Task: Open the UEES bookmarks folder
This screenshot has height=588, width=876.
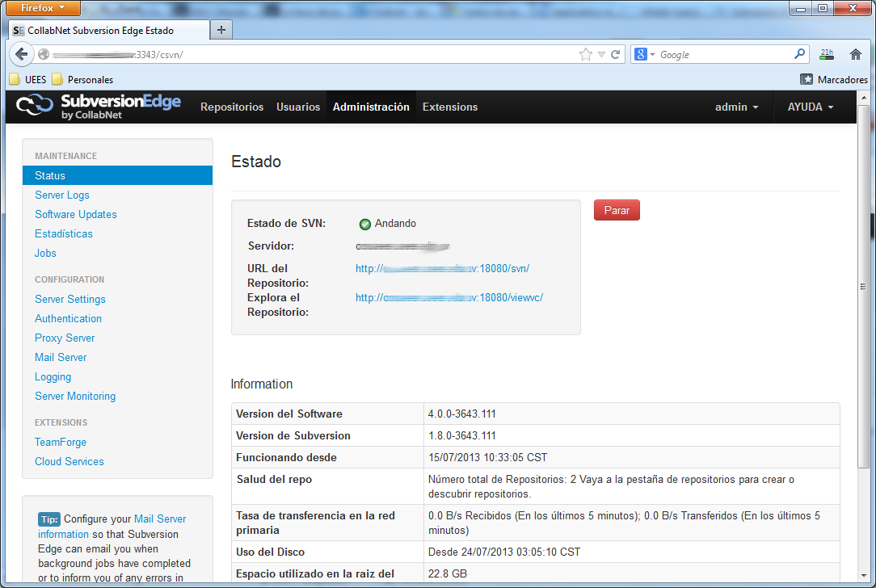Action: click(28, 79)
